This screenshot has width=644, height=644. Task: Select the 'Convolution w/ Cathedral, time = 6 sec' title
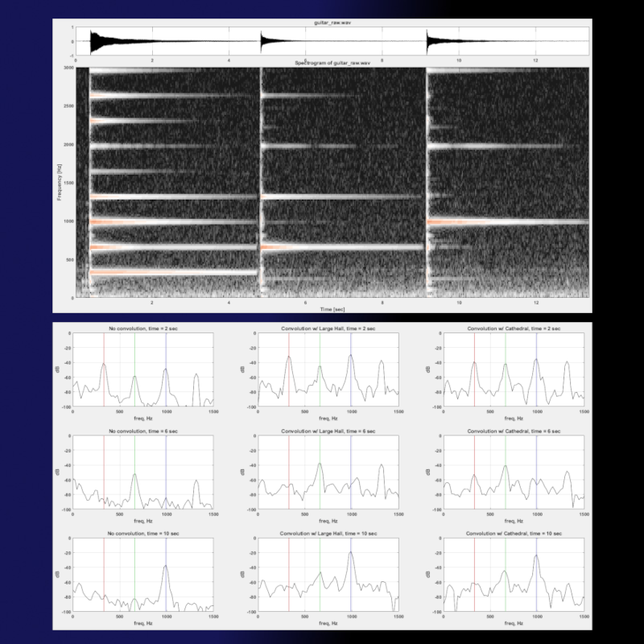click(514, 431)
